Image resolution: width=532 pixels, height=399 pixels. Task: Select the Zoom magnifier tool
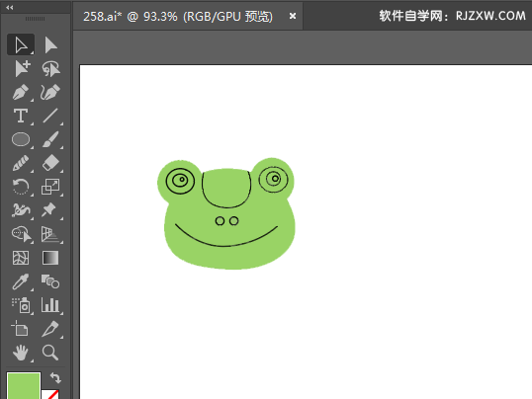point(50,353)
